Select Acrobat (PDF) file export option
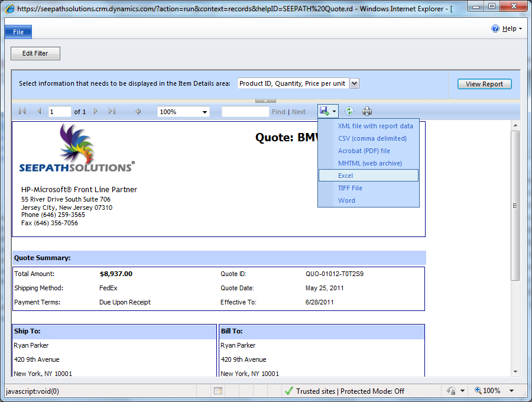Viewport: 532px width, 402px height. 364,151
